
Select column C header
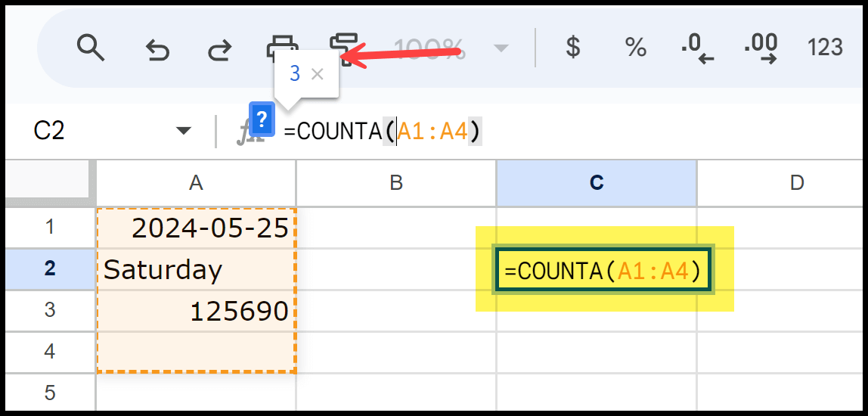[597, 183]
